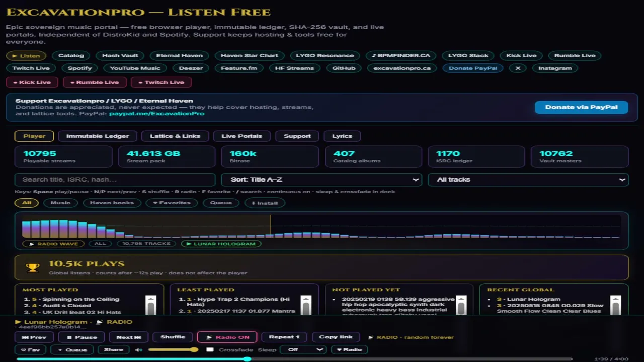This screenshot has height=362, width=644.
Task: Click the Lunar Hologram now-playing chip
Action: (x=221, y=244)
